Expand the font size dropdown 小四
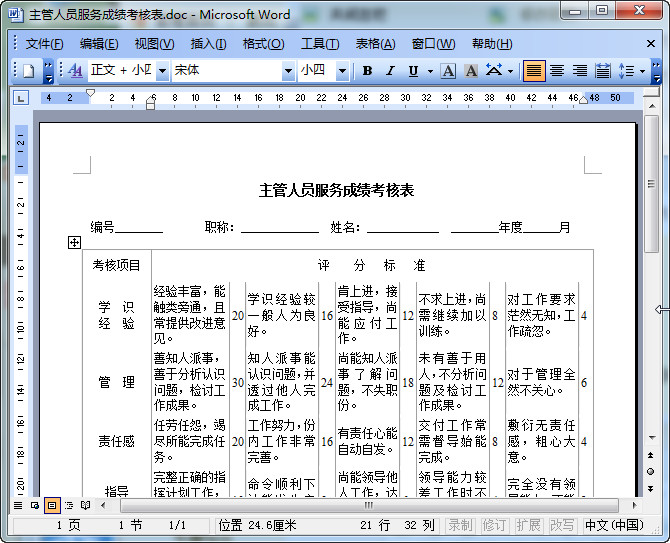This screenshot has width=670, height=543. tap(342, 71)
